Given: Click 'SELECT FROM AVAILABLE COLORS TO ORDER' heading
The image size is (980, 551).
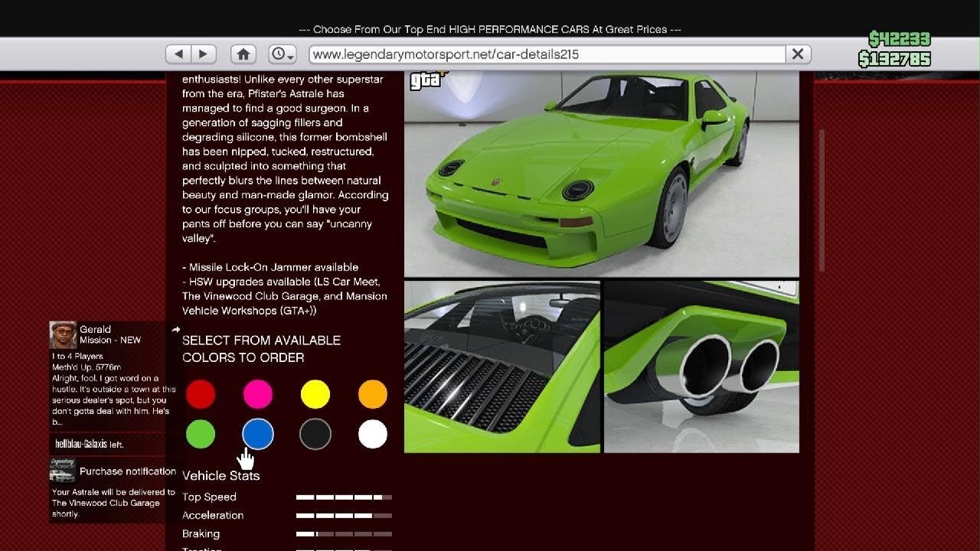Looking at the screenshot, I should tap(261, 349).
